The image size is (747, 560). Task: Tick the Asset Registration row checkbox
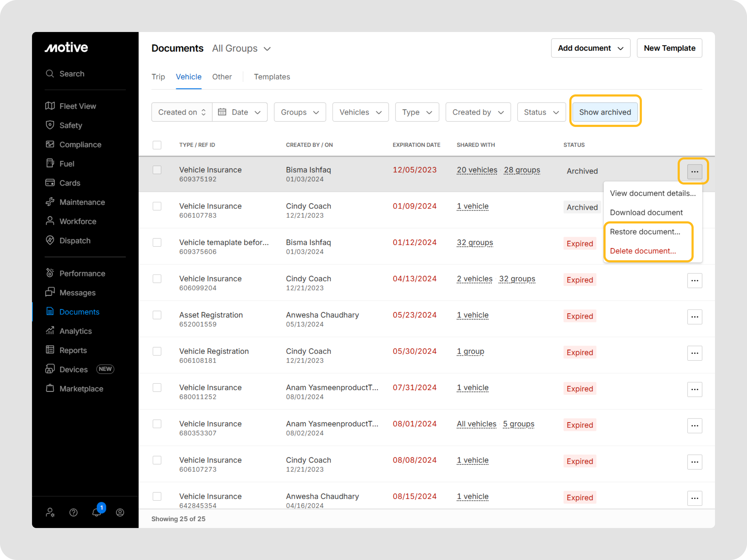(x=157, y=315)
